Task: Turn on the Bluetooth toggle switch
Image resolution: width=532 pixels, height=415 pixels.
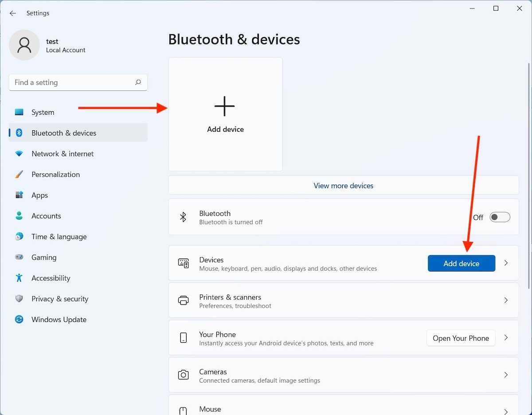Action: [x=500, y=217]
